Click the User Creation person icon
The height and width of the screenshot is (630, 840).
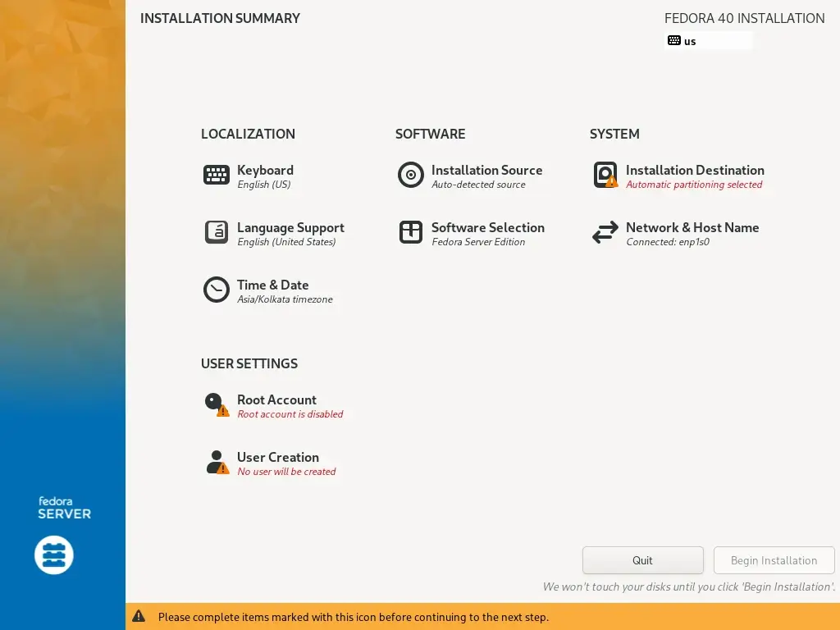217,462
